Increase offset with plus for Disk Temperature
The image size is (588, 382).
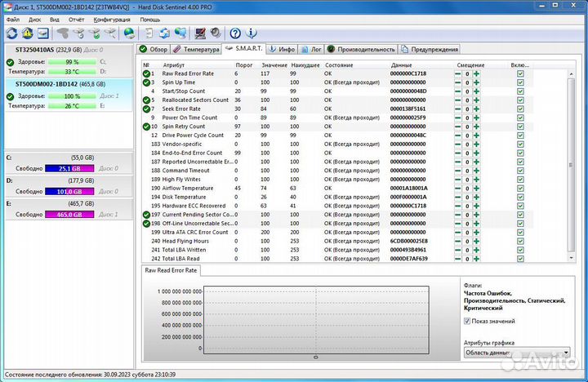tap(476, 198)
